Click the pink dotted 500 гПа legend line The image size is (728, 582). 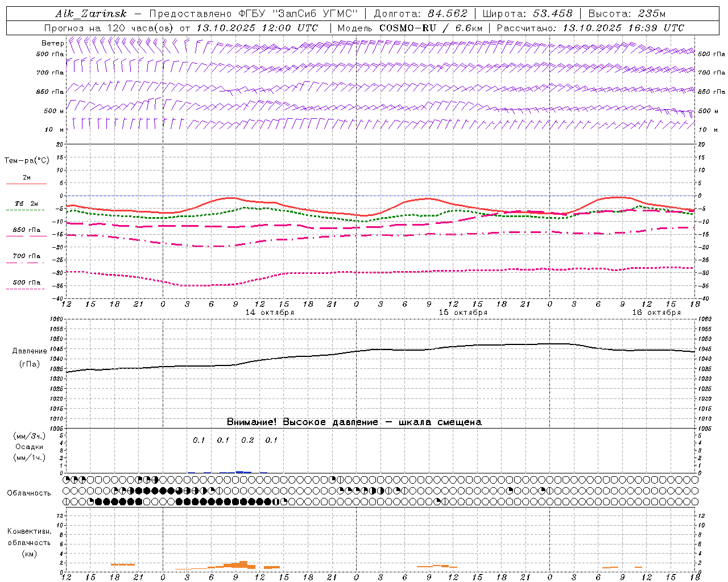click(26, 289)
